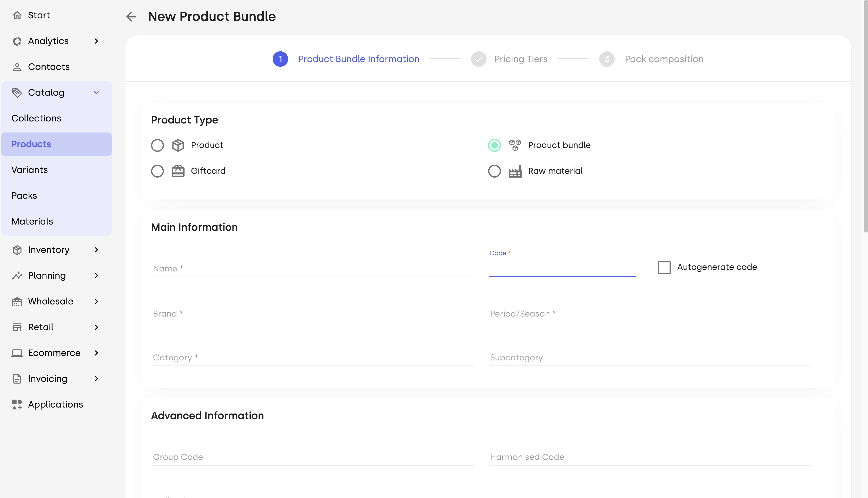Open Packs in the Catalog menu

(x=56, y=196)
